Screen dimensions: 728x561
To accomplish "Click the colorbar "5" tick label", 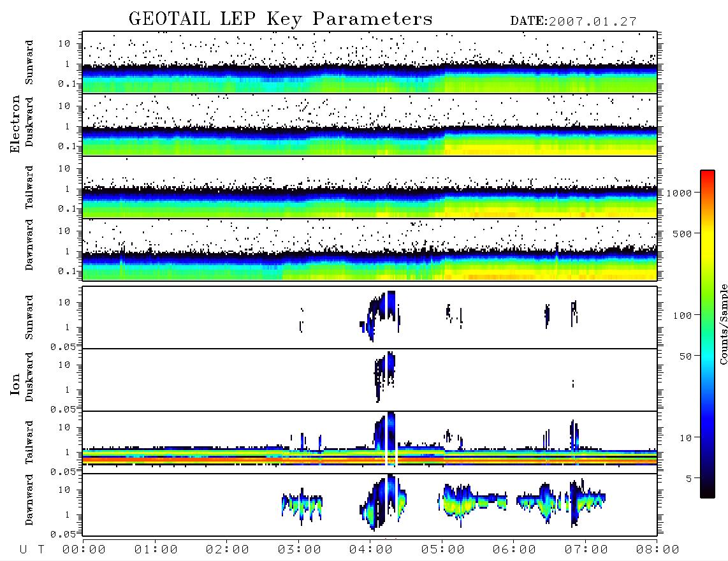I will click(x=689, y=479).
